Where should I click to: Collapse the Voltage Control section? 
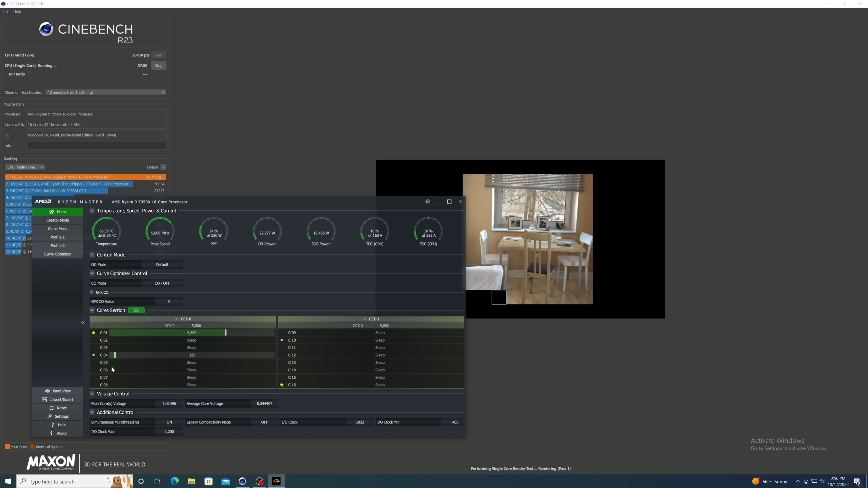92,393
